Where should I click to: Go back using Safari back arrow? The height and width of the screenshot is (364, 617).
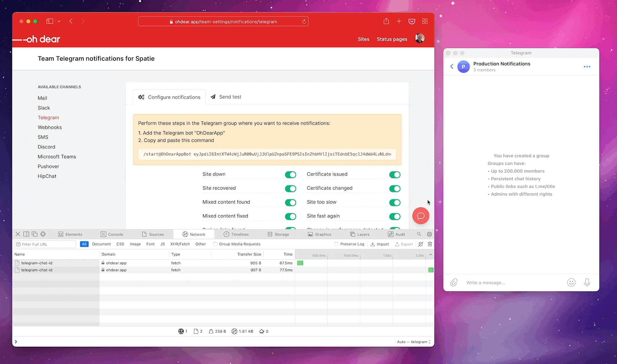tap(71, 21)
